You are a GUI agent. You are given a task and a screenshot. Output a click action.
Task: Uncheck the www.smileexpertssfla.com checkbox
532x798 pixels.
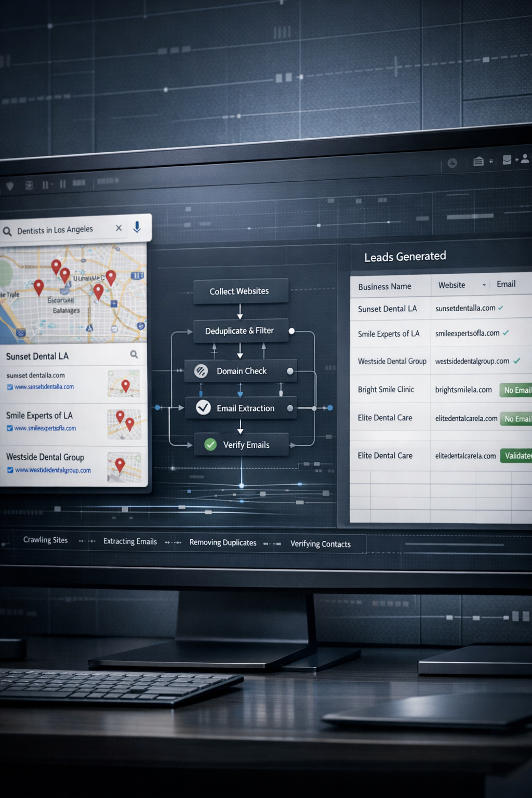(10, 429)
